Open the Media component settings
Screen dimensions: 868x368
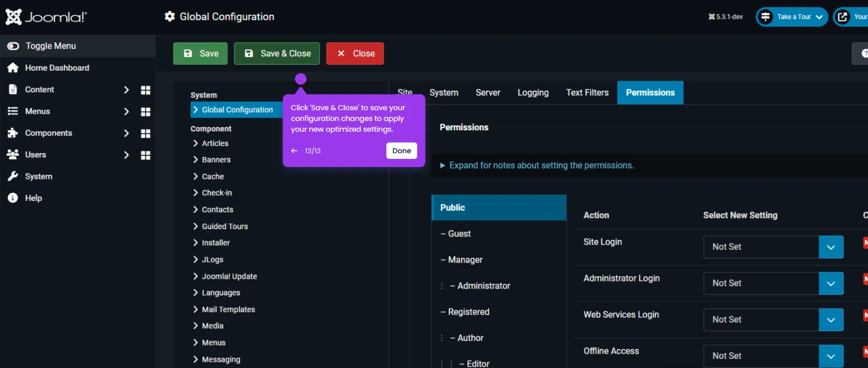pos(212,326)
